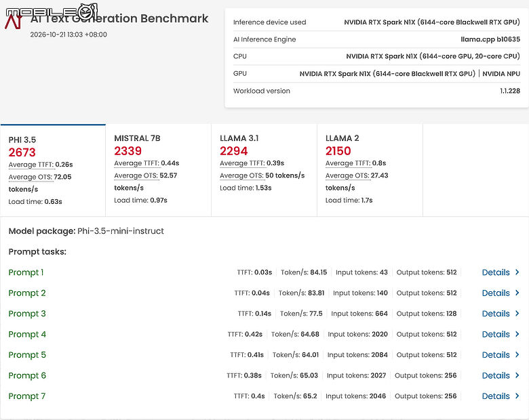Click the Prompt 5 label
The width and height of the screenshot is (529, 420).
(x=27, y=354)
